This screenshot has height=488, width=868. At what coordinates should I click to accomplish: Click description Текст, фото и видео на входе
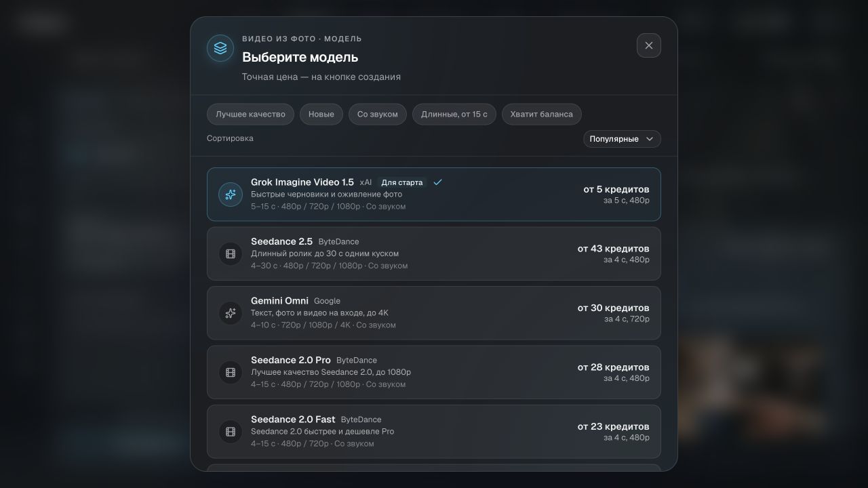[319, 313]
